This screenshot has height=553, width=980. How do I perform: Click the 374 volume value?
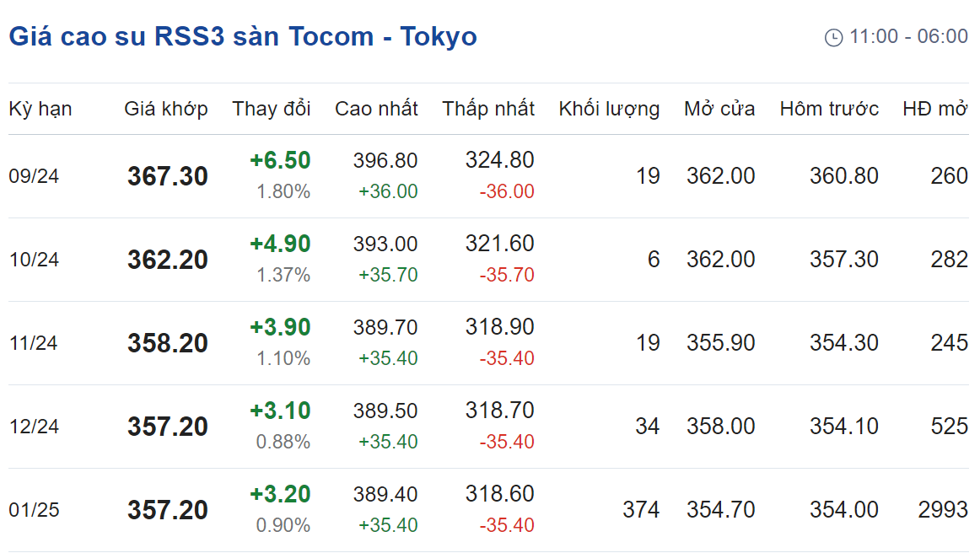[641, 510]
